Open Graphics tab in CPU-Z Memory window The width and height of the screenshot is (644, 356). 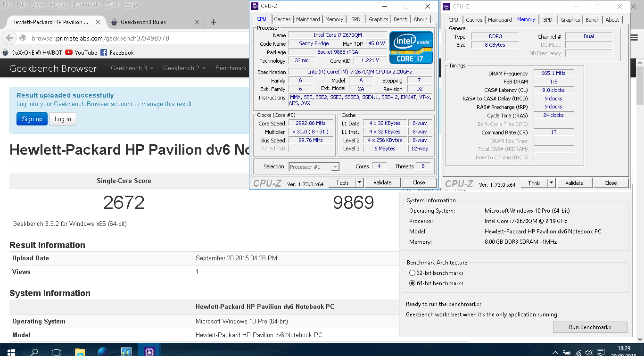click(x=570, y=20)
